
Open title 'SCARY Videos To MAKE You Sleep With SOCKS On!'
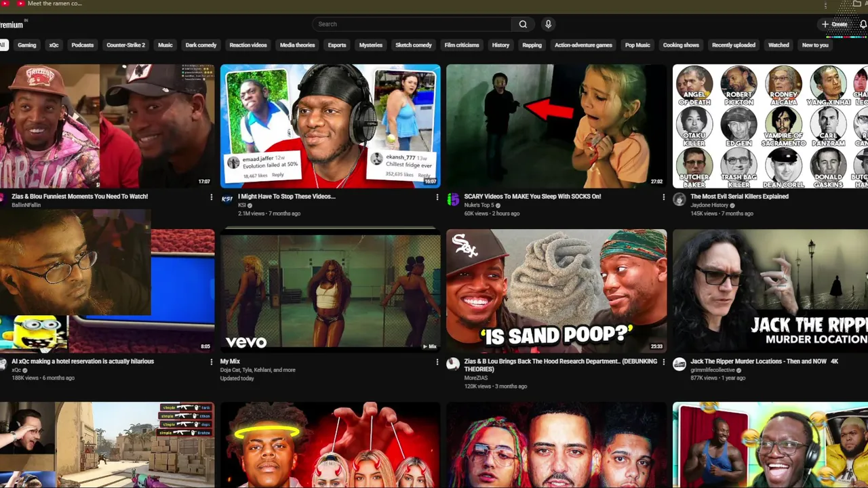point(532,197)
